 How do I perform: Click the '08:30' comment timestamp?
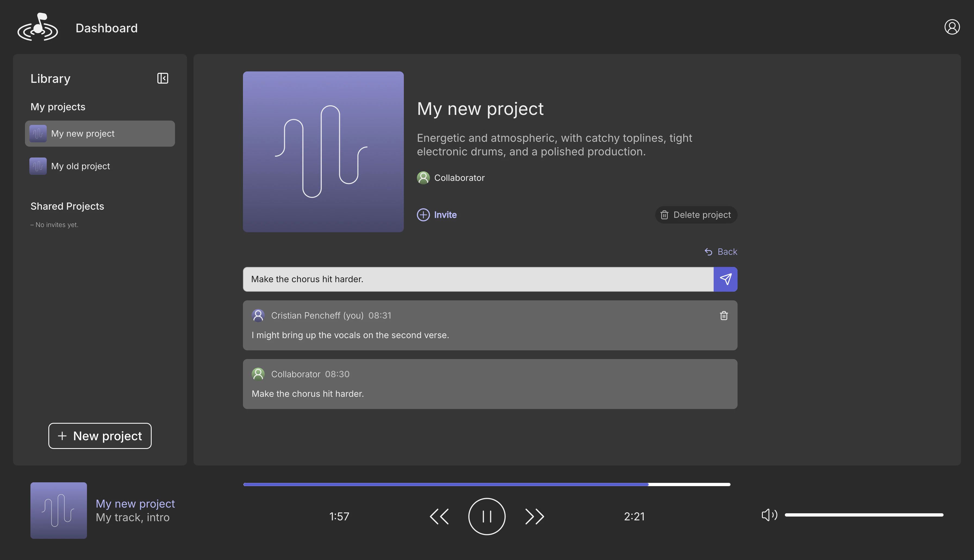[337, 374]
